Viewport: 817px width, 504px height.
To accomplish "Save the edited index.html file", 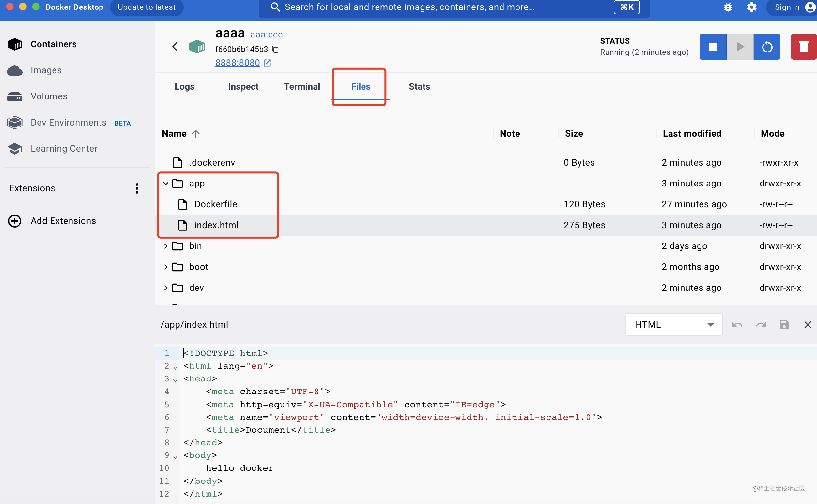I will click(784, 325).
